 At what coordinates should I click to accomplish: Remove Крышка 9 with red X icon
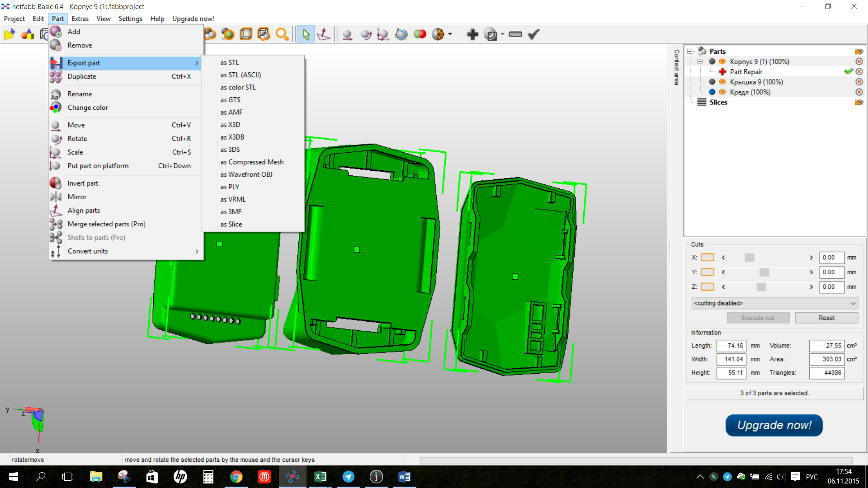click(859, 82)
